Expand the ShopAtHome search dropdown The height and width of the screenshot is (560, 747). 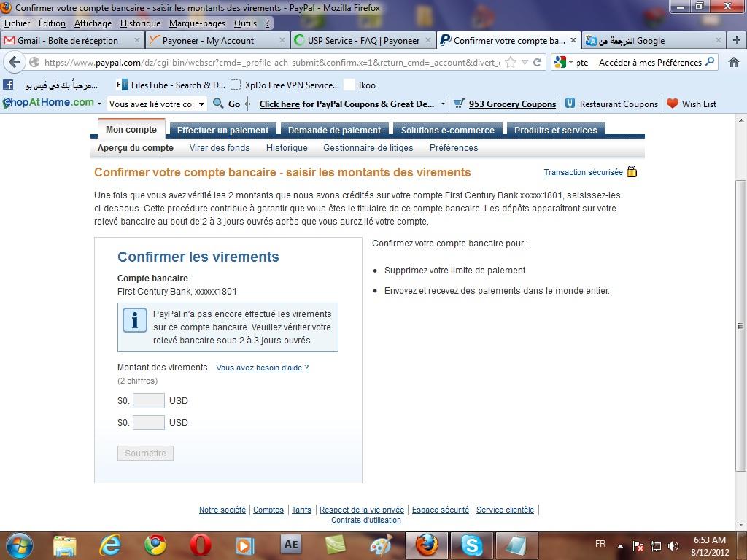click(202, 104)
